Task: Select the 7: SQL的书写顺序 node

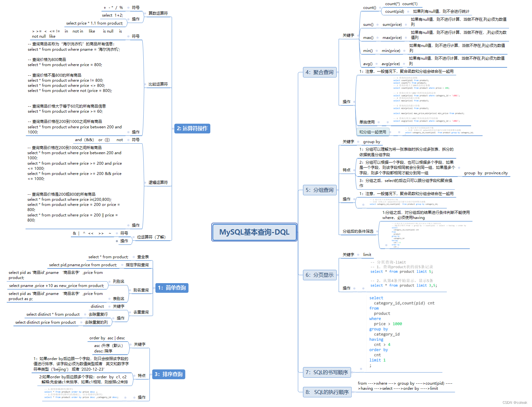Action: pos(327,373)
